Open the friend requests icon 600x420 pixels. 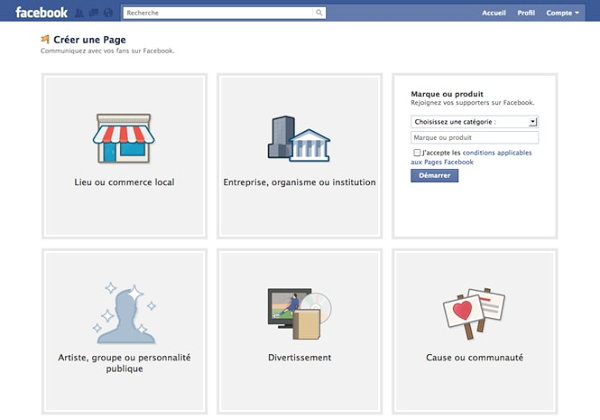(80, 13)
